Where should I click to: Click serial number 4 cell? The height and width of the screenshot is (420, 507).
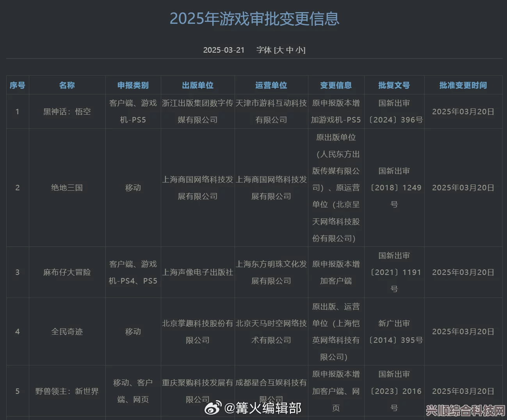tap(18, 331)
